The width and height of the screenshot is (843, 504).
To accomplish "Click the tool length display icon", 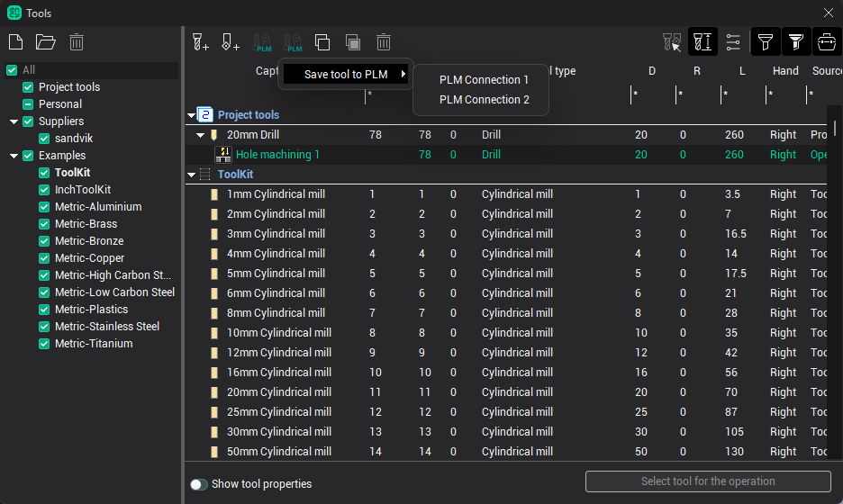I will (702, 41).
